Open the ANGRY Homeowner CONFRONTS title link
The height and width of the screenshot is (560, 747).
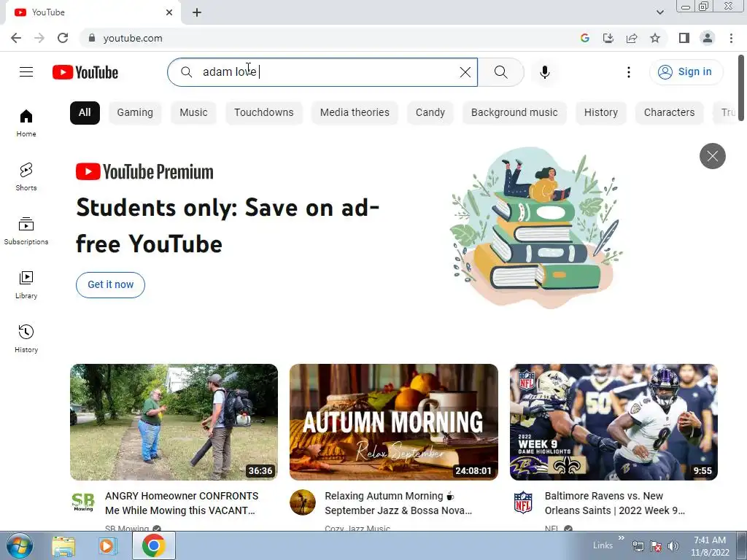point(182,503)
